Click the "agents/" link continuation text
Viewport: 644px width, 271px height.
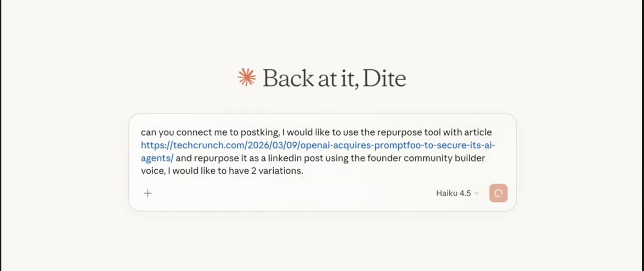point(157,158)
